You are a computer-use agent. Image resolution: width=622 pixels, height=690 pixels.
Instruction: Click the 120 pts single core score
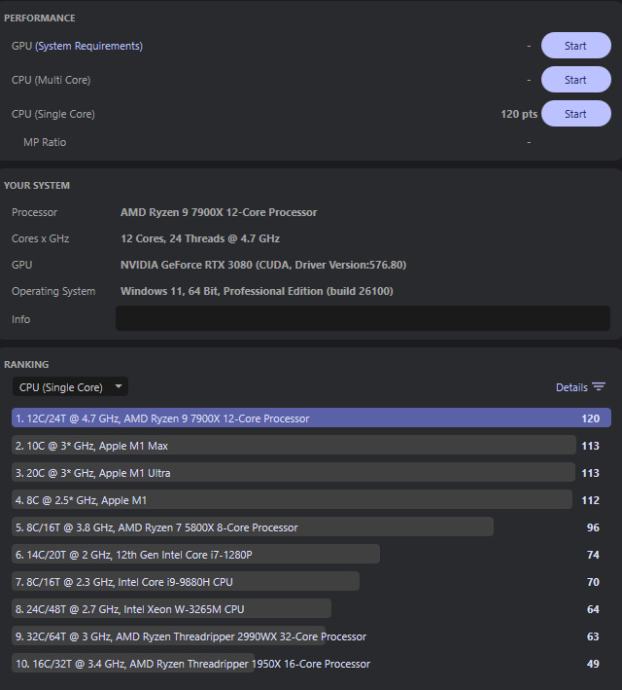(x=519, y=114)
